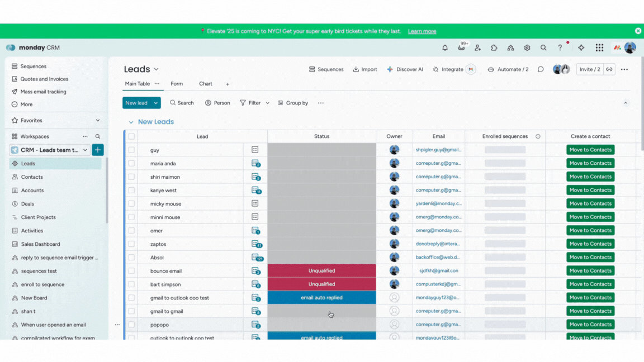Image resolution: width=644 pixels, height=362 pixels.
Task: Click the invite members icon in top bar
Action: [477, 47]
